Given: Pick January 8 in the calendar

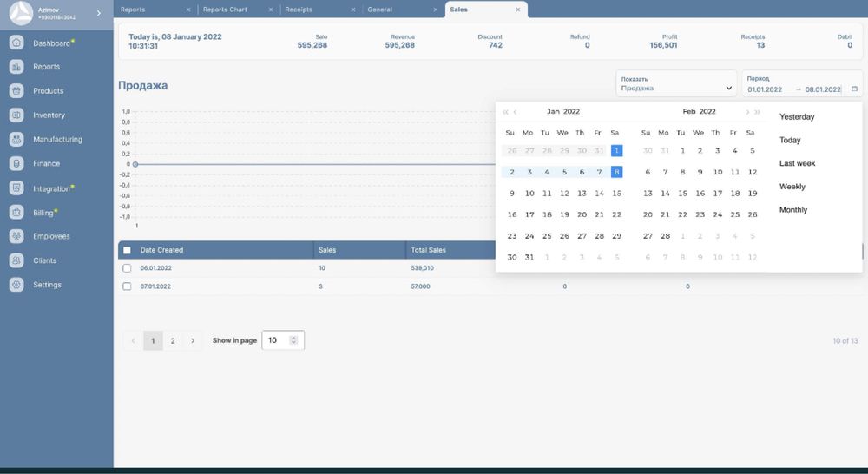Looking at the screenshot, I should (616, 172).
